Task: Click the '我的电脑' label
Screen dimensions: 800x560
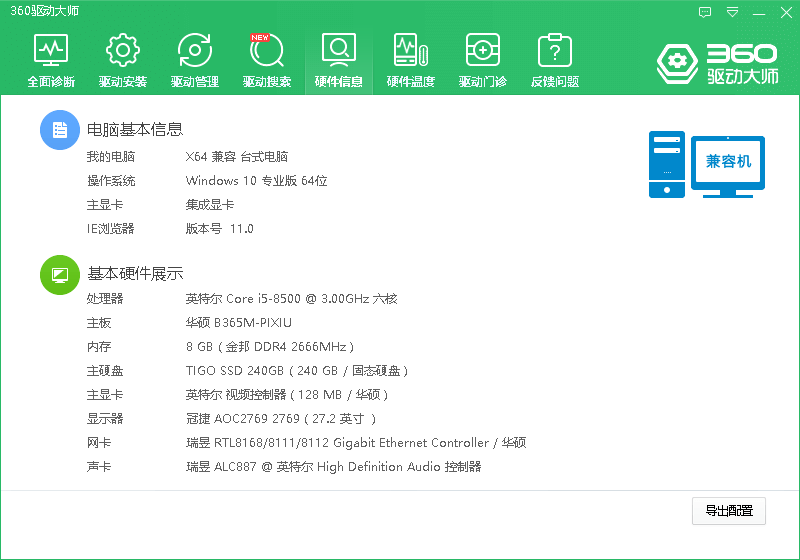Action: pos(111,157)
